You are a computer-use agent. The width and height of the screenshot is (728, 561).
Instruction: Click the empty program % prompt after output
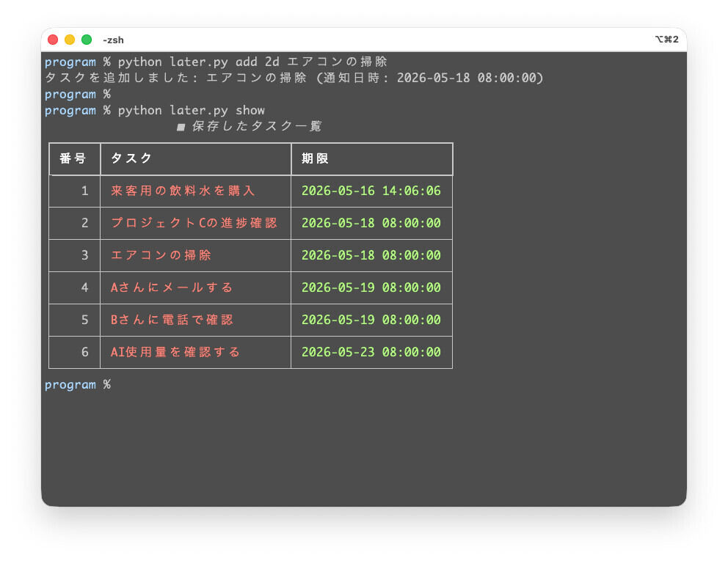[78, 94]
